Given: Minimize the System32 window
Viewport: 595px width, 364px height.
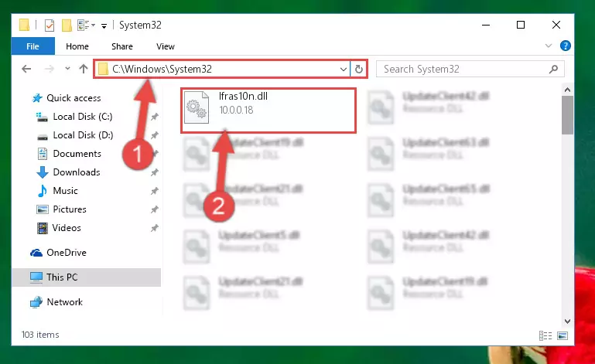Looking at the screenshot, I should tap(486, 25).
